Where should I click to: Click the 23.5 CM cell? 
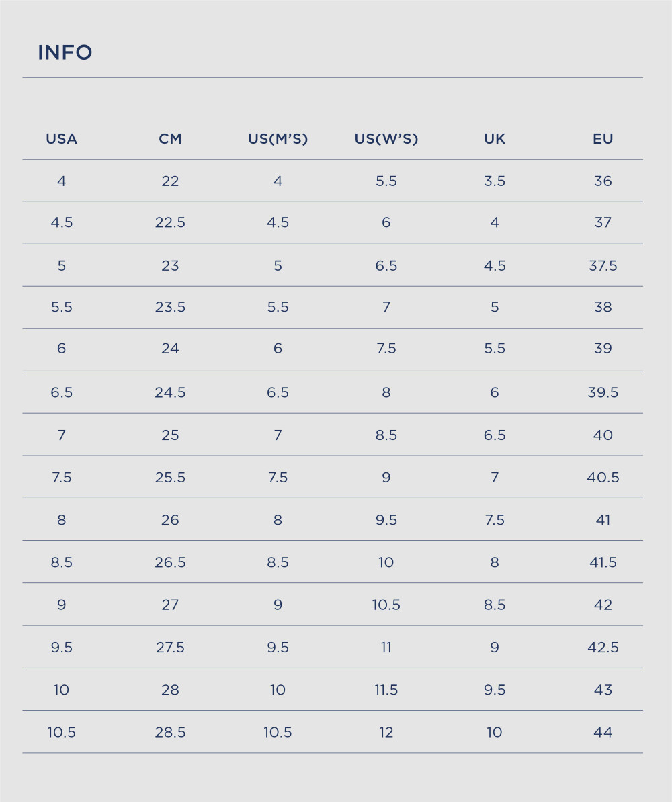170,307
